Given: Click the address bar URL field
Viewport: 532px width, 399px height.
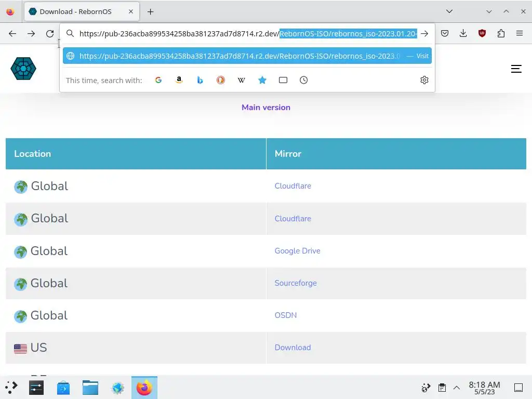Looking at the screenshot, I should pos(248,34).
